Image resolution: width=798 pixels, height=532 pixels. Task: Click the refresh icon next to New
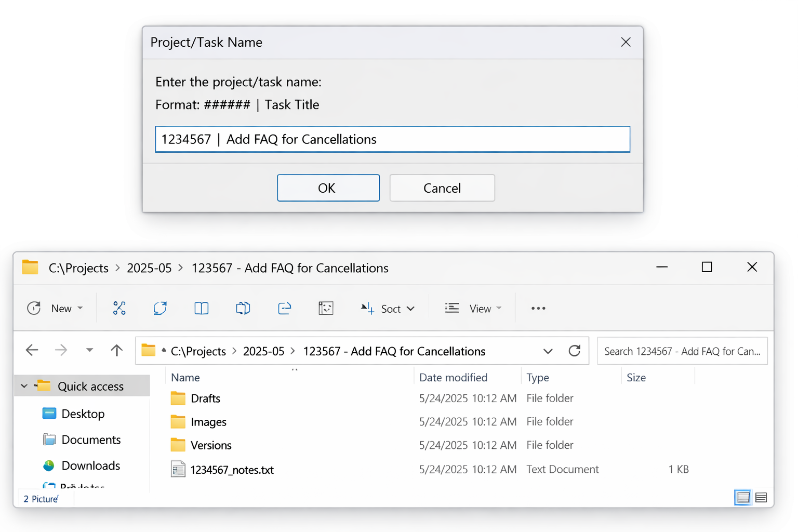33,308
